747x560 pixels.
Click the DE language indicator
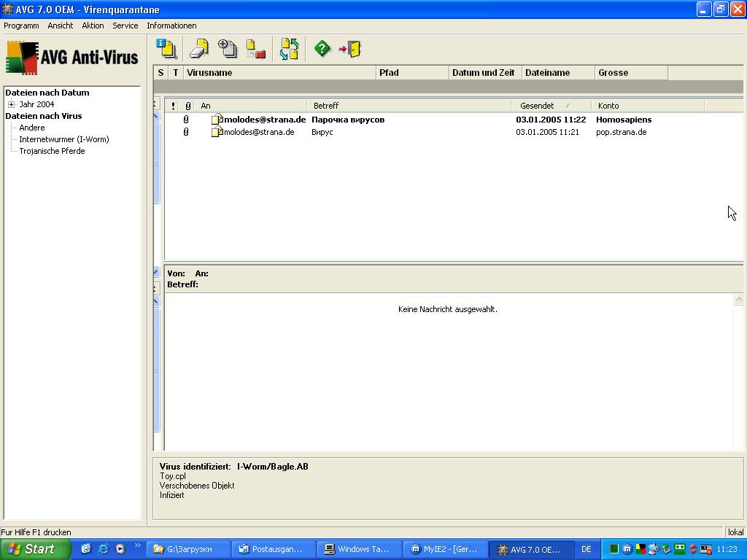(x=586, y=549)
